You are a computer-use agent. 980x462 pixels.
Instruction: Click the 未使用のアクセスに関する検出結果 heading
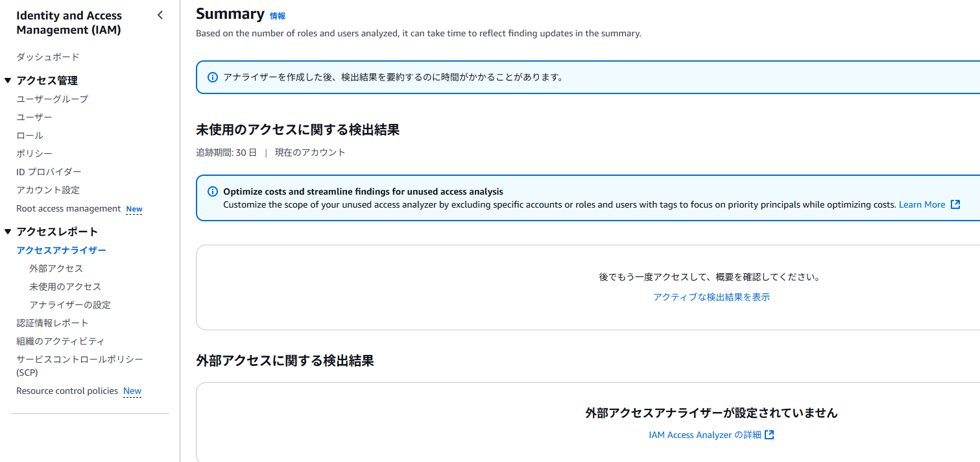click(298, 130)
